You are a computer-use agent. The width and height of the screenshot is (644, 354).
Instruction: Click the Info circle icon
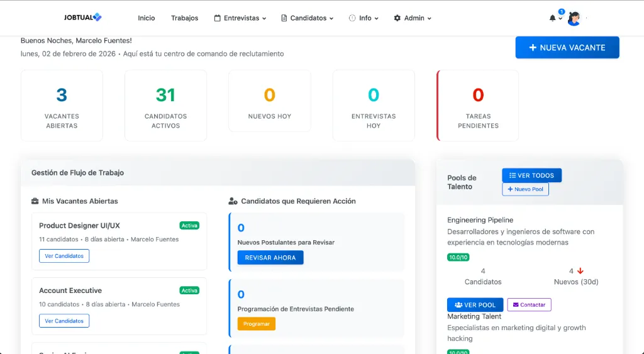(352, 18)
